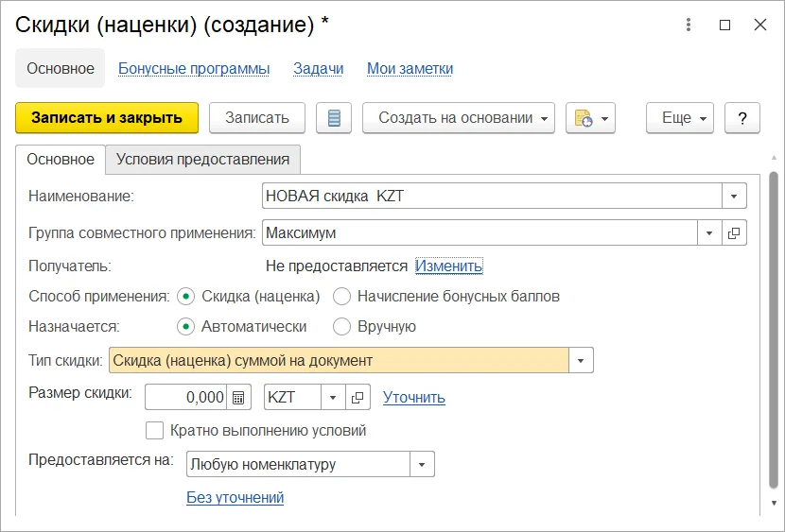Open help with the question mark button
Screen dimensions: 785x532
tap(741, 118)
